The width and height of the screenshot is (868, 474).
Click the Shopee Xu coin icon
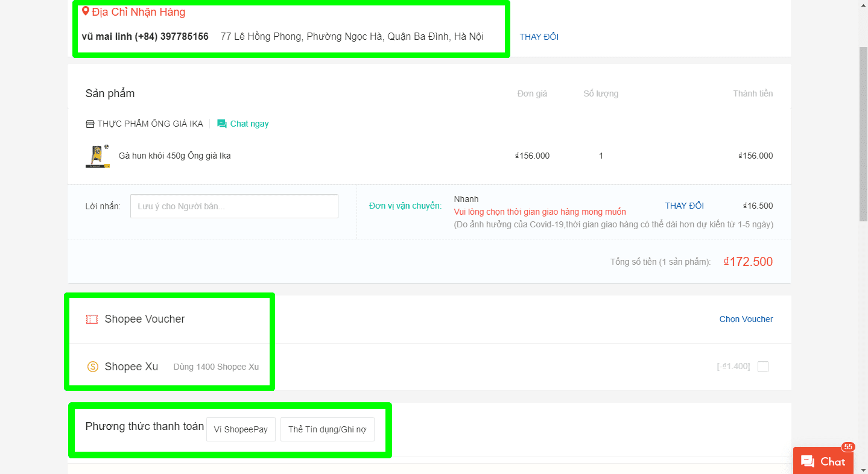[92, 367]
